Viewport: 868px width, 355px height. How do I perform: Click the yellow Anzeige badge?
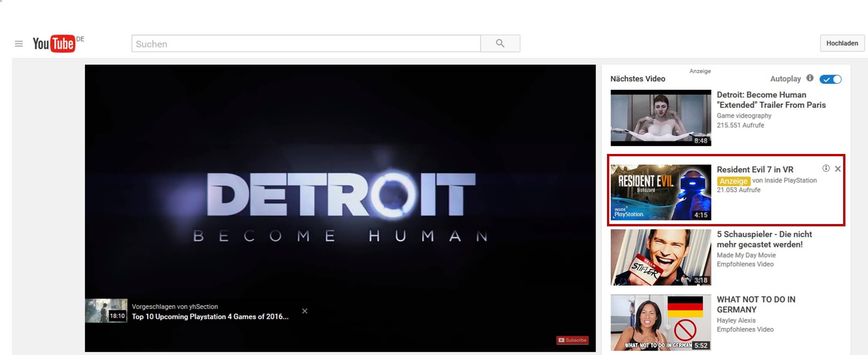[x=734, y=181]
